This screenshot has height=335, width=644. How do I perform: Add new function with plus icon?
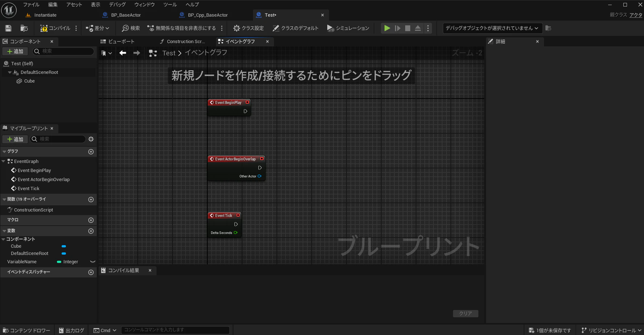pos(91,200)
